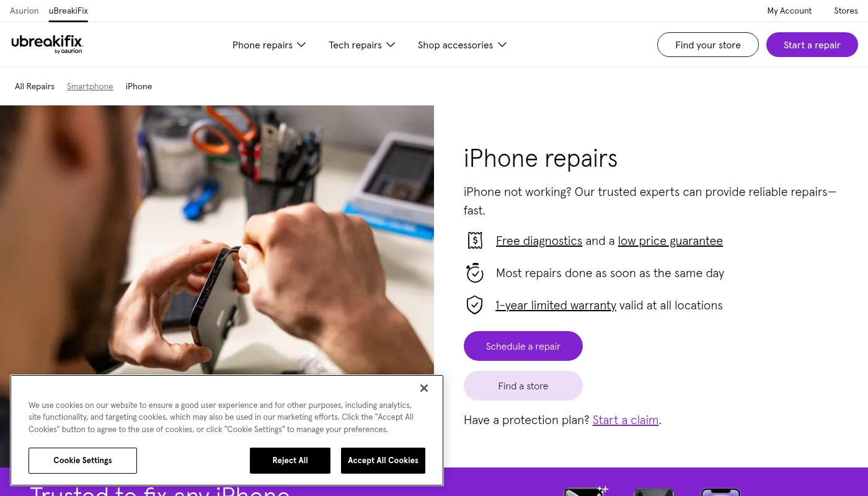Image resolution: width=868 pixels, height=496 pixels.
Task: Click the Start a repair button
Action: [x=812, y=45]
